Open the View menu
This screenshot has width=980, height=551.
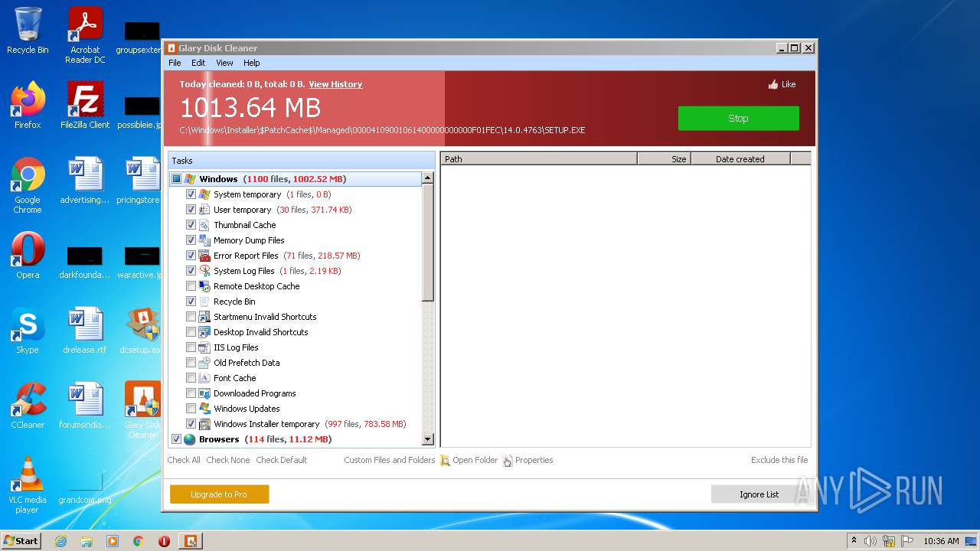click(x=224, y=63)
